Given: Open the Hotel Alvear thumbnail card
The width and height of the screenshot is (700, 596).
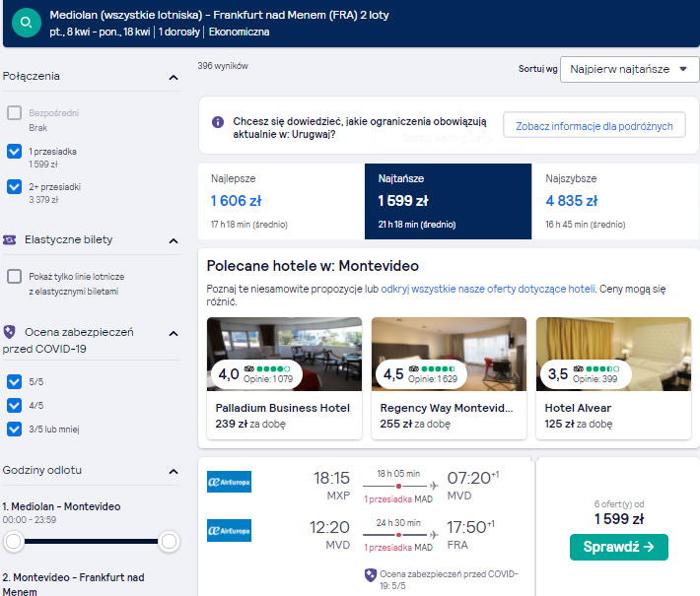Looking at the screenshot, I should (x=613, y=378).
